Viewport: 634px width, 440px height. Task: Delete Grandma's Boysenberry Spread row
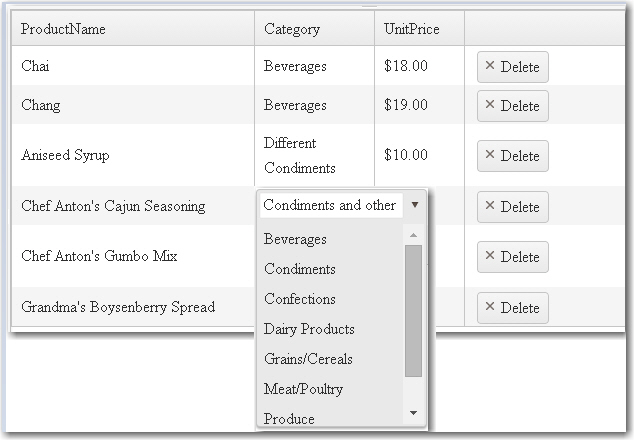point(512,308)
